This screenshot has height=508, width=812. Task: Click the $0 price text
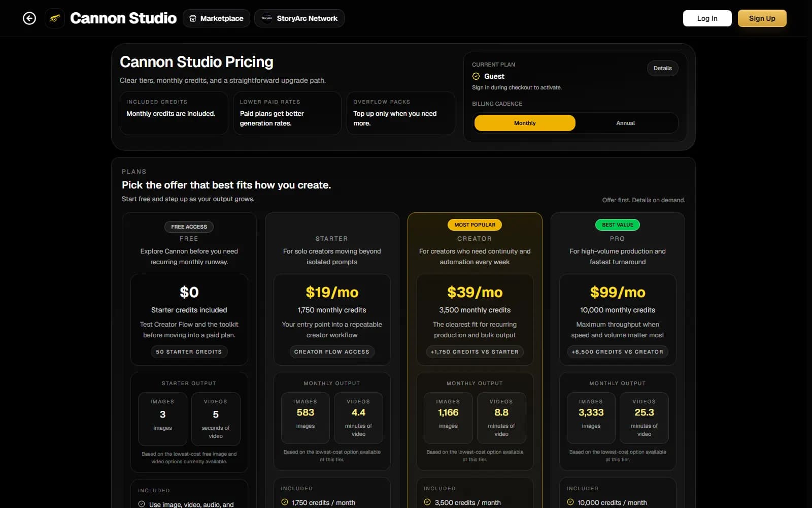click(189, 292)
